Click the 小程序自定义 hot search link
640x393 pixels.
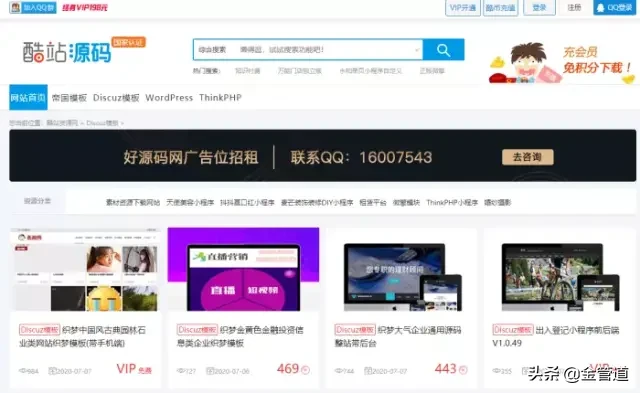[371, 71]
